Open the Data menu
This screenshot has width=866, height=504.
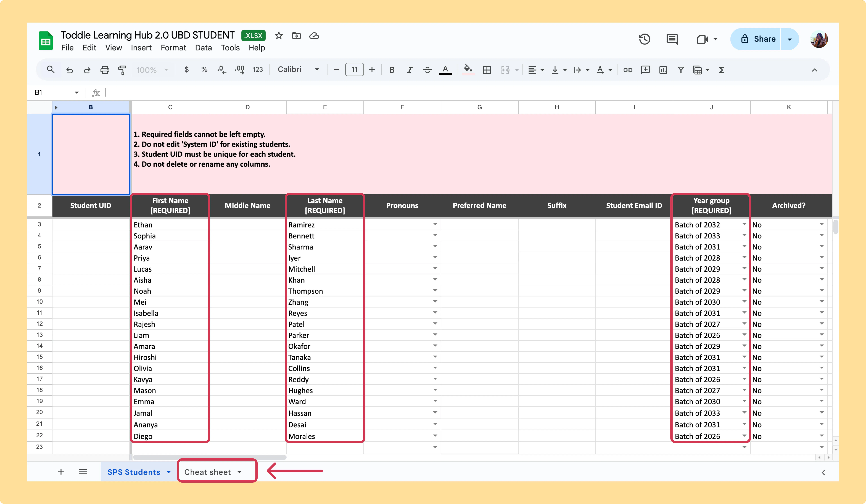pos(203,48)
